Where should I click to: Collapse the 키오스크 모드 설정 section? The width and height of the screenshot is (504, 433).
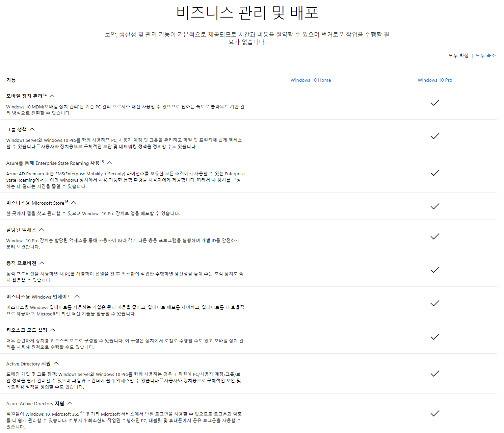[x=53, y=330]
